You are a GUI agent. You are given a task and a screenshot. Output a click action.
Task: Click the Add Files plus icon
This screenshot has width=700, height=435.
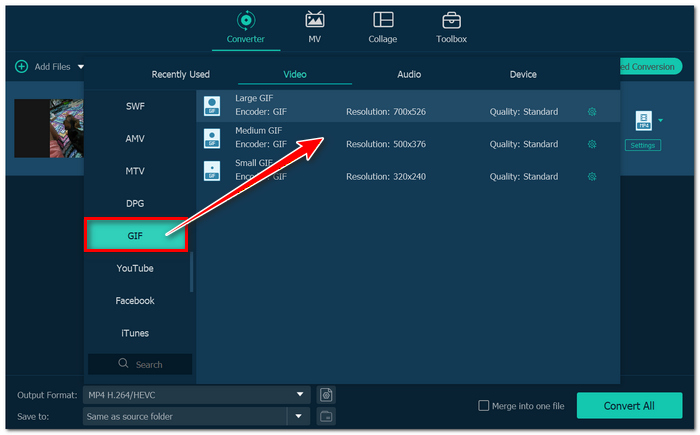(x=21, y=67)
